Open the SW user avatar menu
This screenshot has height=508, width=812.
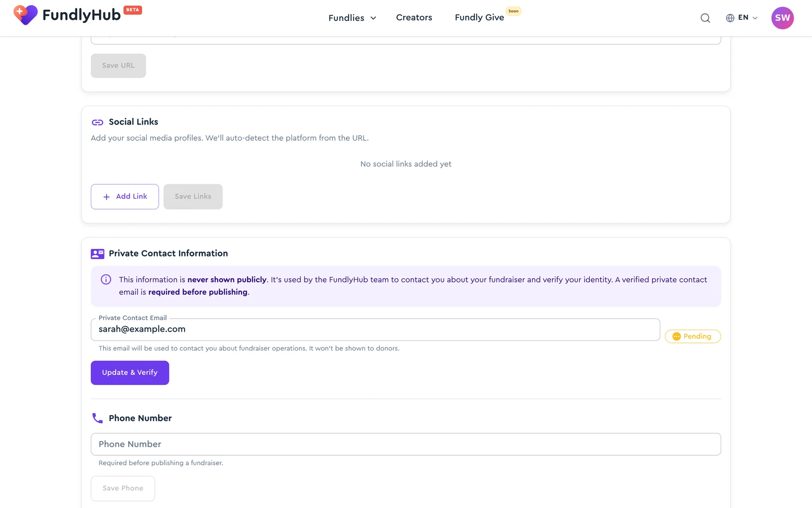(x=783, y=18)
